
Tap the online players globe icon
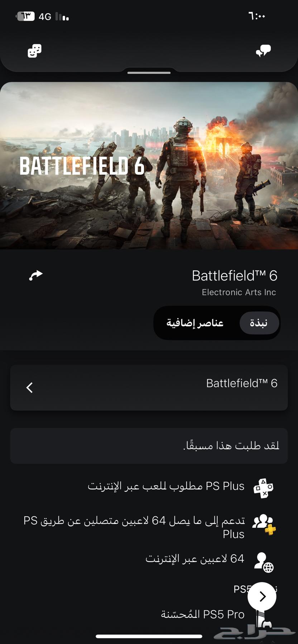pos(264,562)
